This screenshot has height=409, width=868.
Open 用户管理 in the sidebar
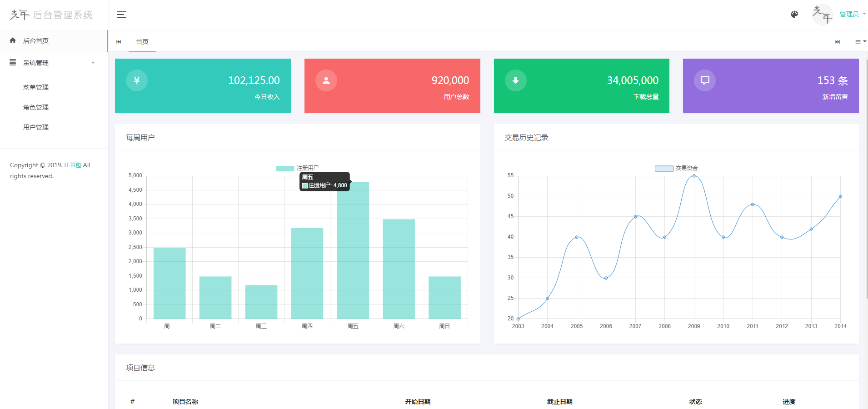[x=36, y=127]
